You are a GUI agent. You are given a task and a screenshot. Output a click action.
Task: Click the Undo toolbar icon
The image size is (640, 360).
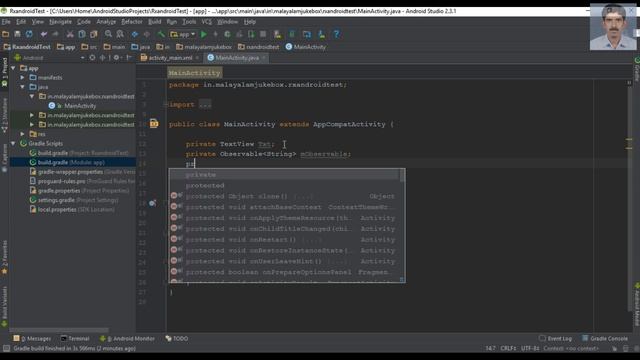[x=44, y=34]
